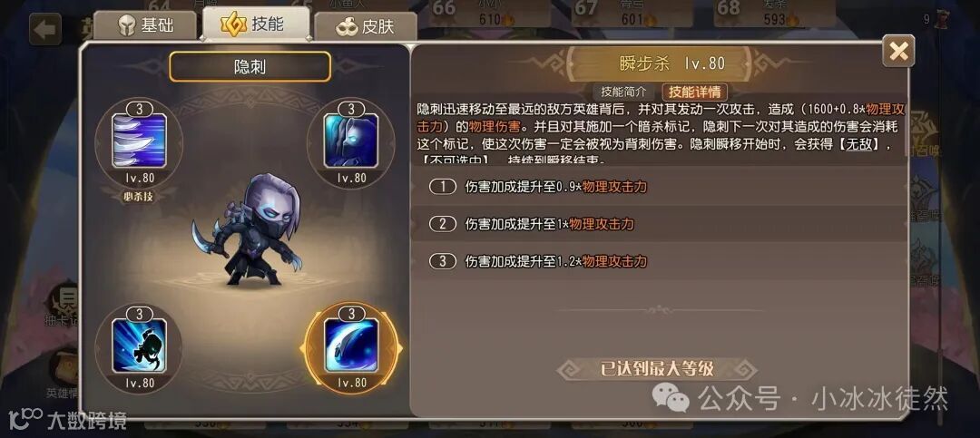Select upgrade tier 2 damage row

click(x=660, y=224)
